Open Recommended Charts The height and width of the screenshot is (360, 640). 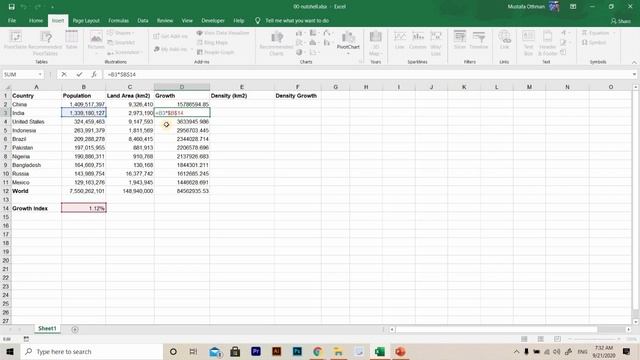(276, 43)
